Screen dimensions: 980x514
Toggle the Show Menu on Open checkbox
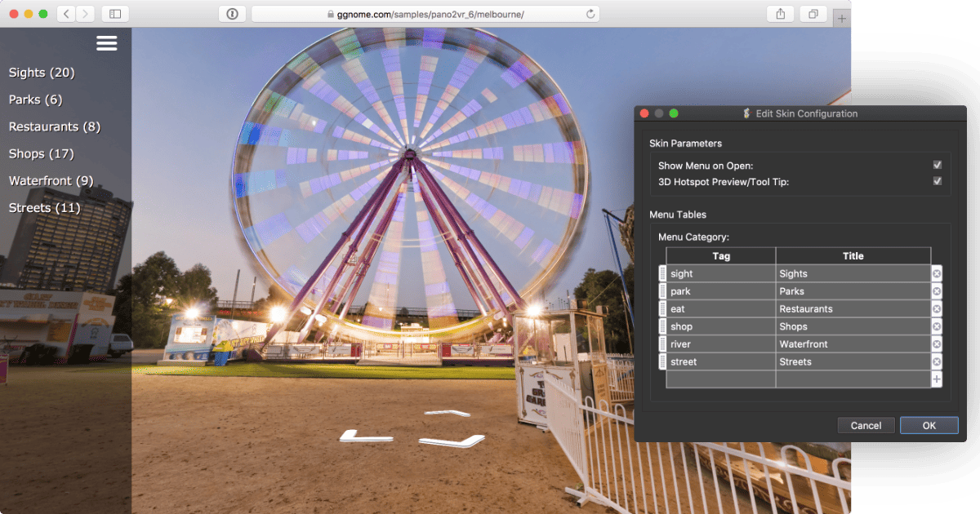point(938,164)
